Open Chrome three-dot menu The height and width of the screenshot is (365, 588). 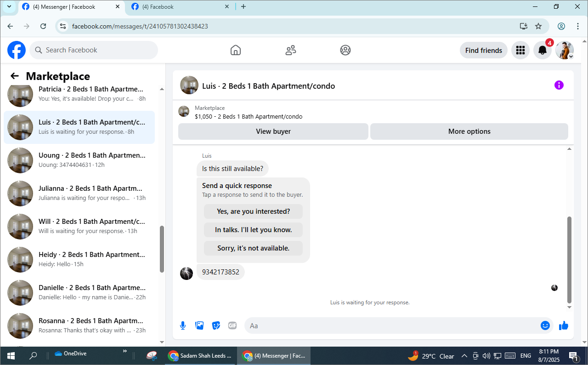click(577, 26)
